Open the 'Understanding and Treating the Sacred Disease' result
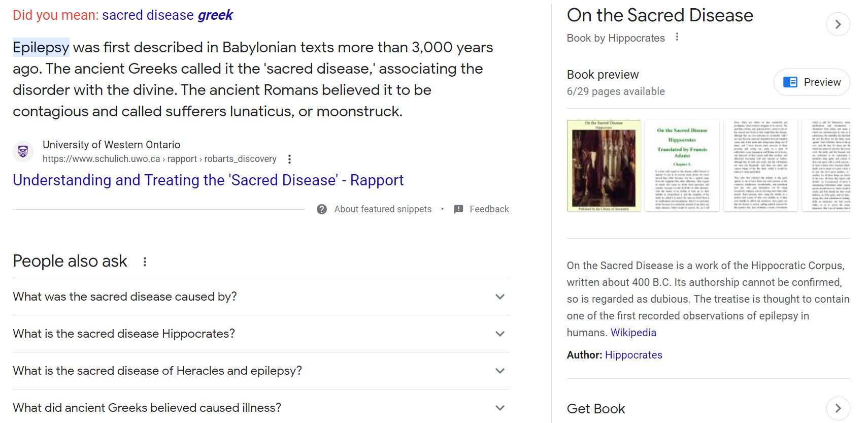This screenshot has height=423, width=868. (x=208, y=180)
